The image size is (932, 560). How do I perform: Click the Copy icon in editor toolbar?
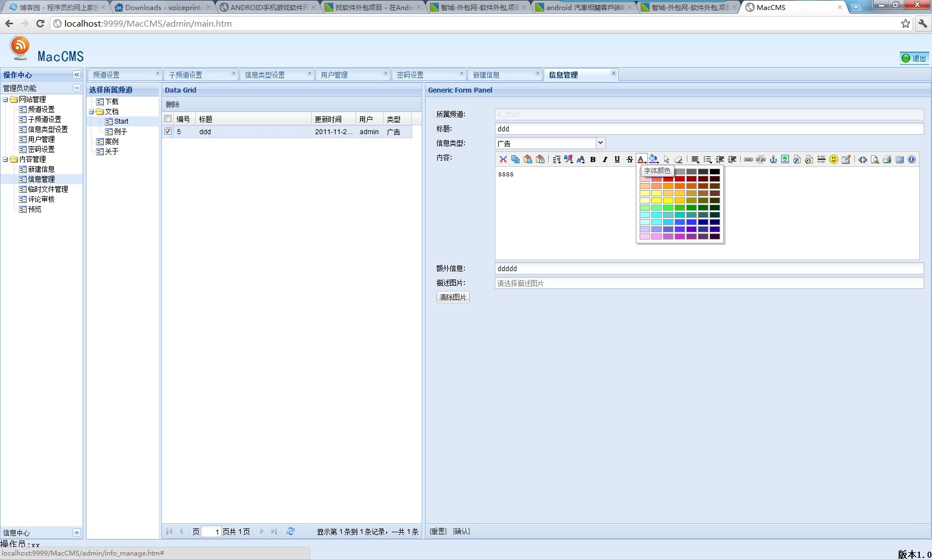pos(515,159)
